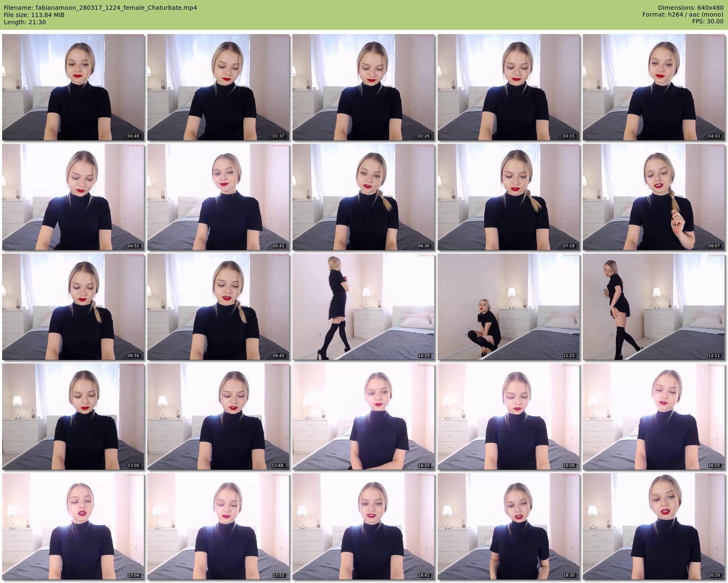Image resolution: width=728 pixels, height=583 pixels.
Task: Open the thumbnail timestamped 12:11
Action: pyautogui.click(x=653, y=307)
